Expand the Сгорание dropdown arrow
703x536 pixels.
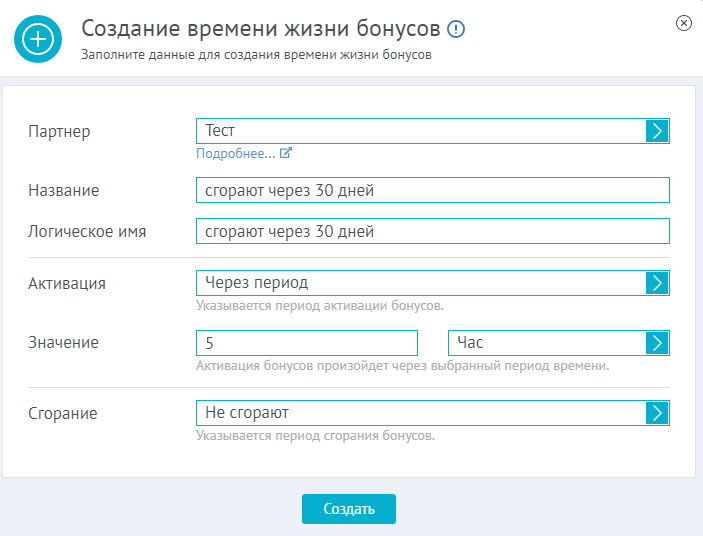pos(657,413)
